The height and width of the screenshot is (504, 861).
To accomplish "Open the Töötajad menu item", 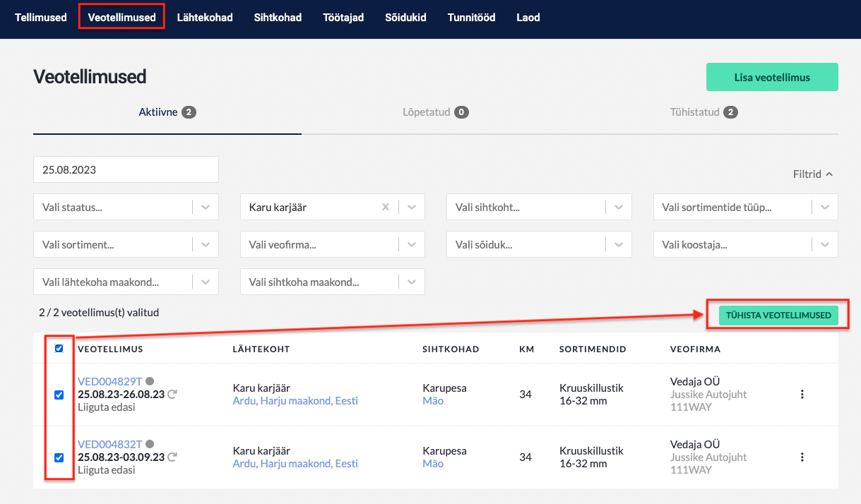I will tap(343, 17).
